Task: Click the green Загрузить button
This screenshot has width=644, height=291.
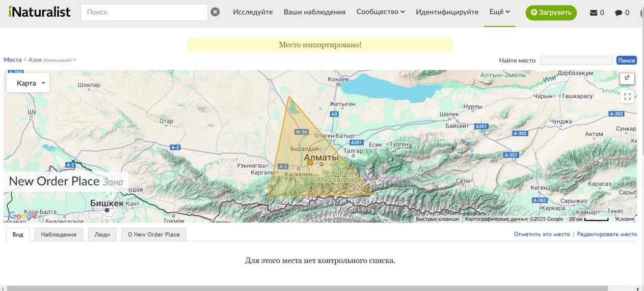Action: click(551, 13)
